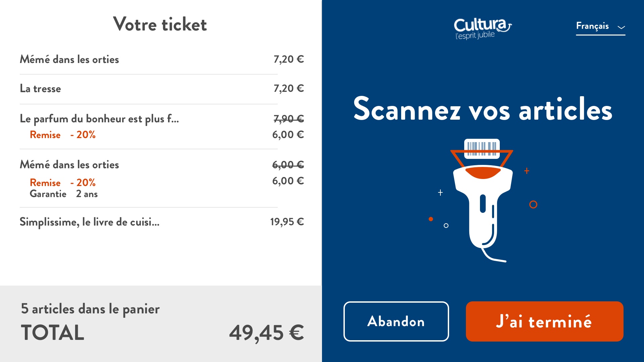Click the Garantie 2 ans line
644x362 pixels.
pos(64,194)
